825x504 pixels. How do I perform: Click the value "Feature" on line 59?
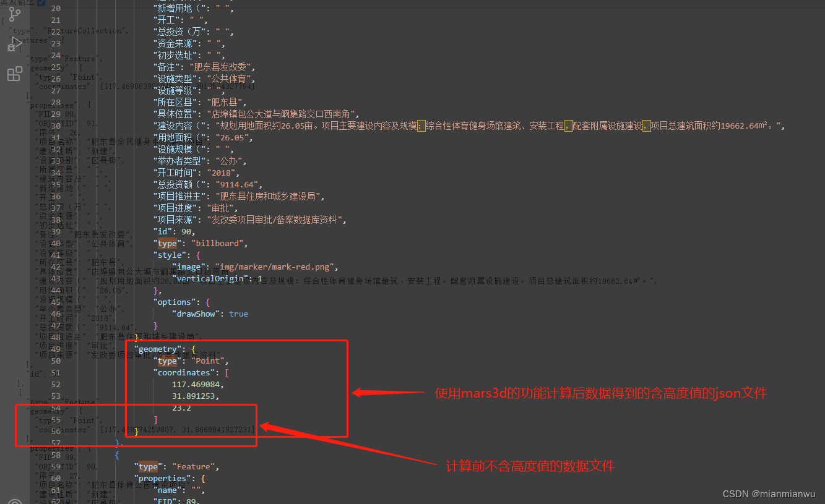[x=193, y=467]
